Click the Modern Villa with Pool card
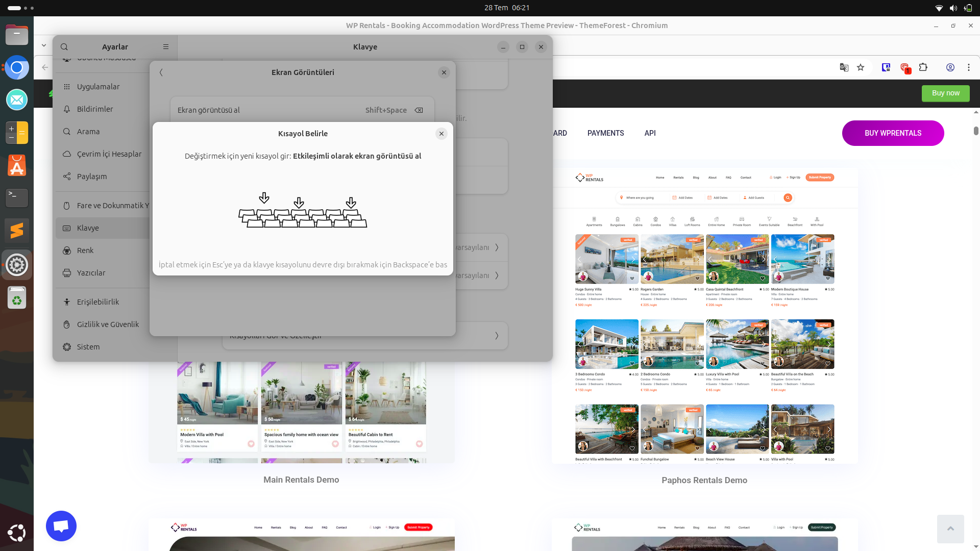The image size is (980, 551). click(x=217, y=407)
